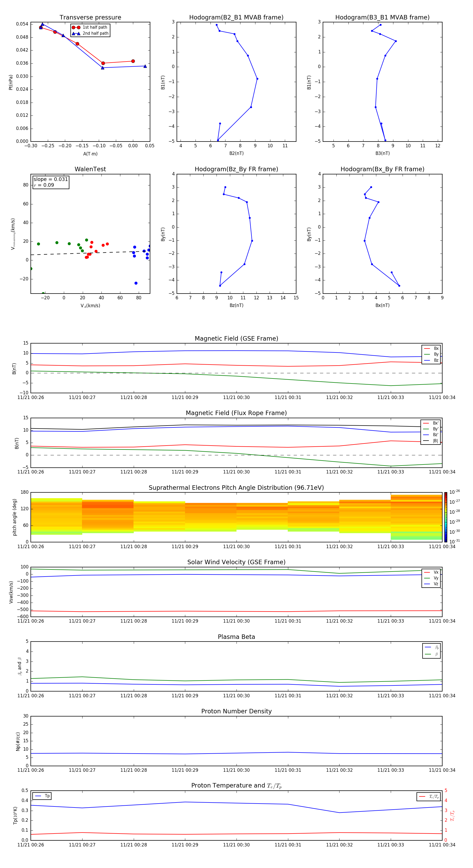Click the '10^-31' colorbar tick label

click(x=455, y=542)
